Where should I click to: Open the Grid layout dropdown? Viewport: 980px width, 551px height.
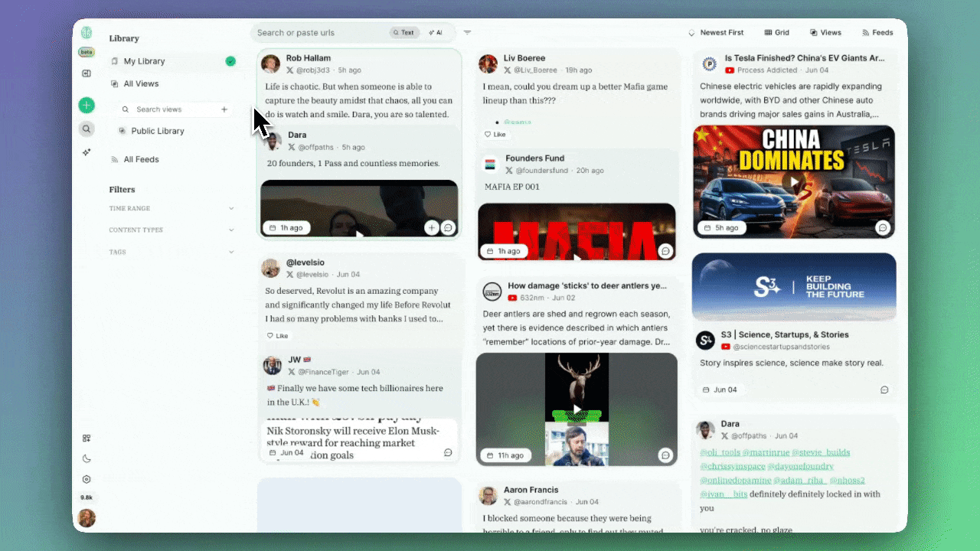pos(777,33)
